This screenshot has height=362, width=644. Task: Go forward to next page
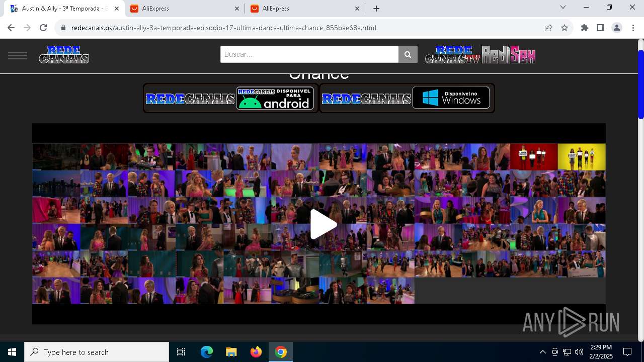click(x=27, y=28)
